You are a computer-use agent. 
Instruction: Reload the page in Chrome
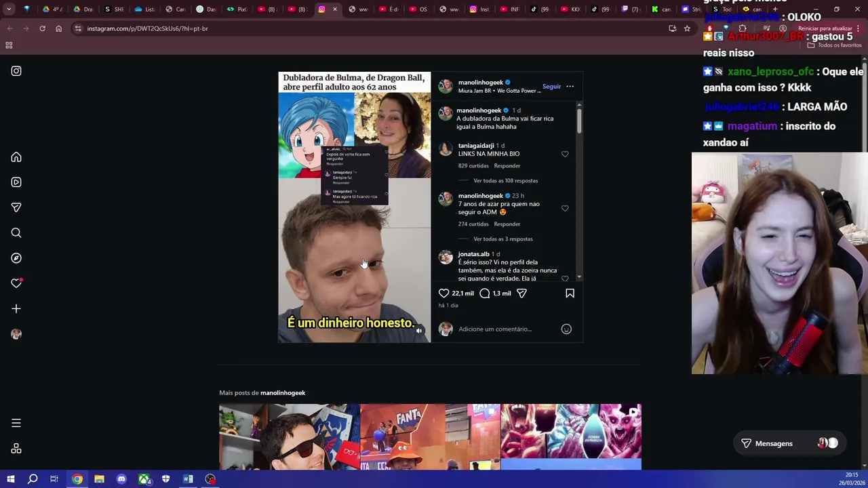click(42, 28)
